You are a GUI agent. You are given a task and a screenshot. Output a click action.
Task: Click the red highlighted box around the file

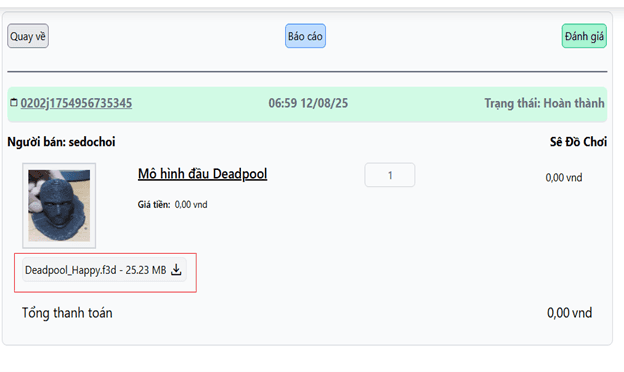point(105,273)
